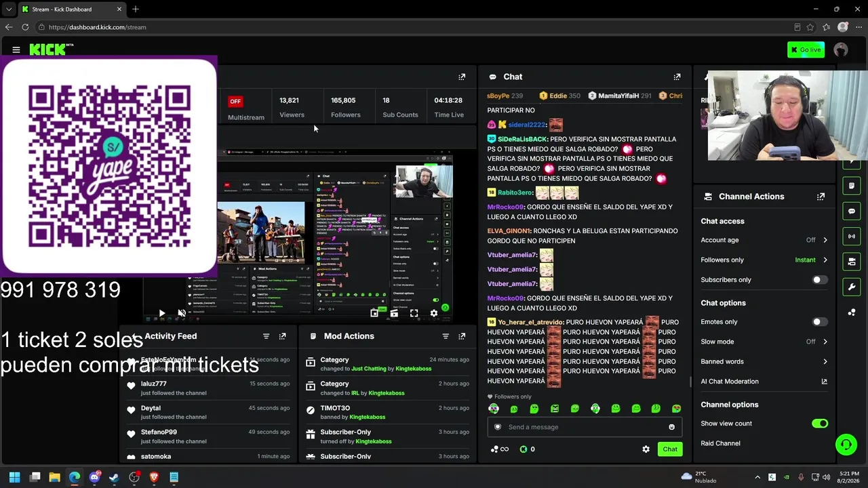The height and width of the screenshot is (488, 868).
Task: Open AI Chat Moderation external link
Action: tap(825, 382)
